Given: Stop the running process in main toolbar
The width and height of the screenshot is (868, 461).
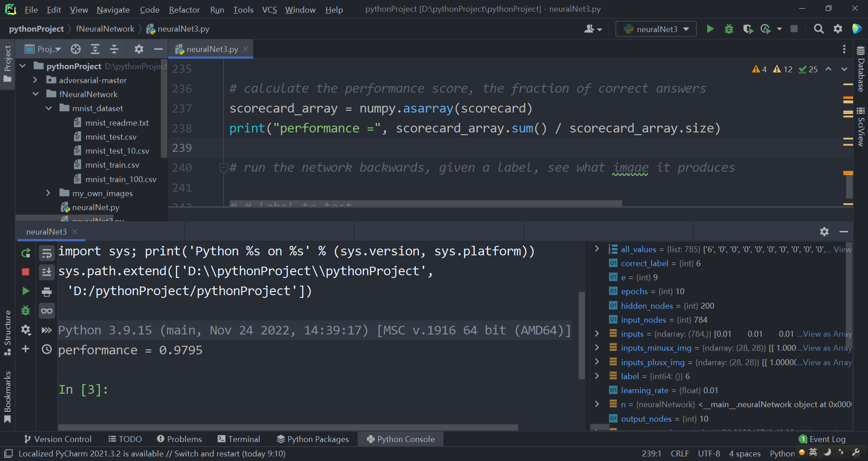Looking at the screenshot, I should (x=794, y=29).
